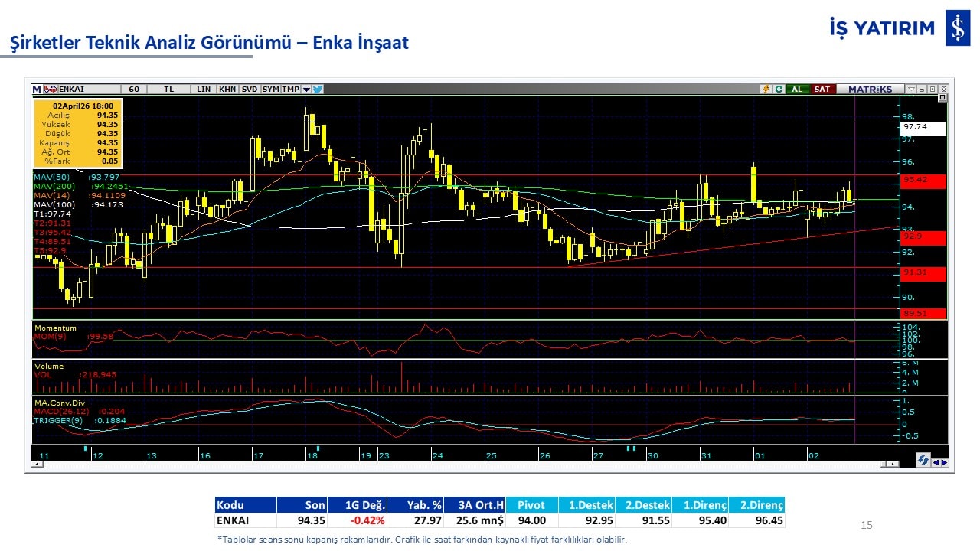Click the orange lightning bolt icon
The width and height of the screenshot is (980, 551).
[765, 89]
